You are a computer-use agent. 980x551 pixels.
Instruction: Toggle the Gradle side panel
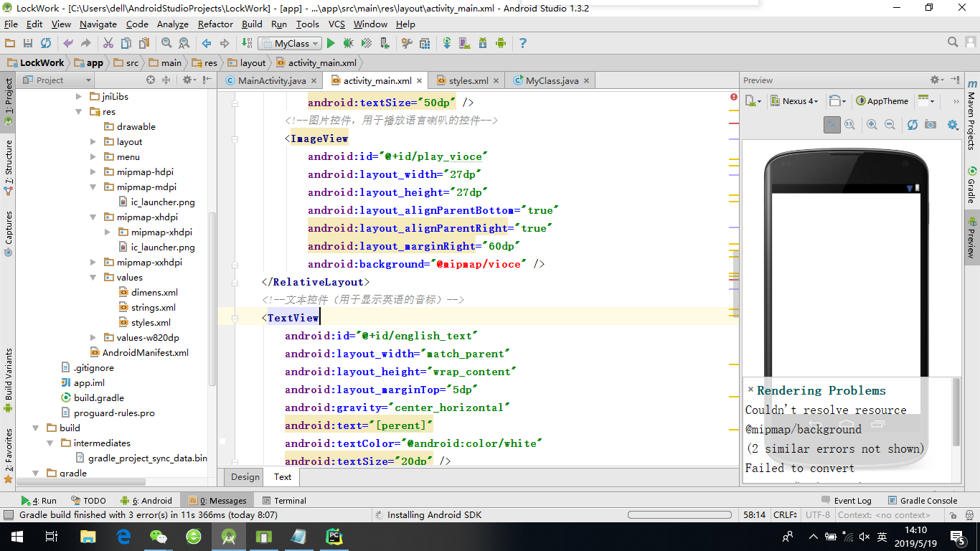coord(971,185)
